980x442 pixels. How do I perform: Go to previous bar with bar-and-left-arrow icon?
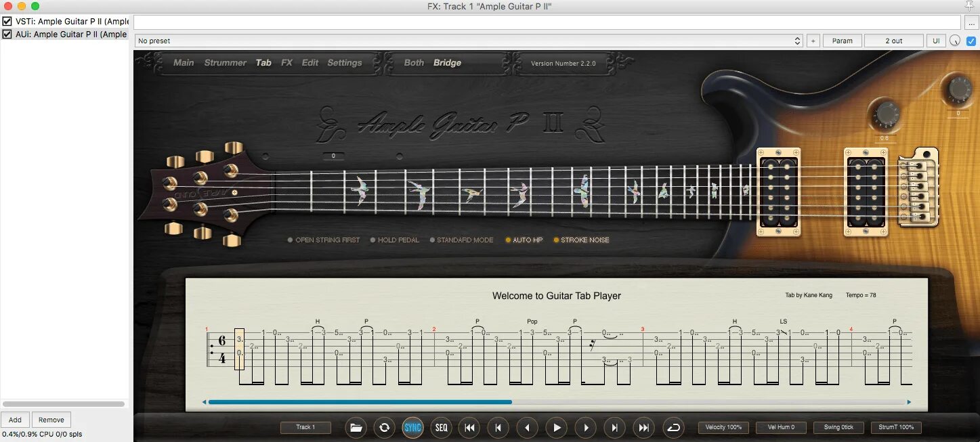498,427
